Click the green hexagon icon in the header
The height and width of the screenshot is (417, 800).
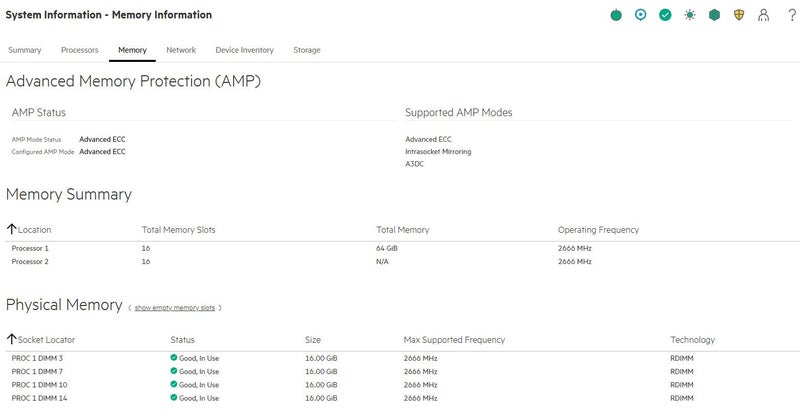point(714,15)
